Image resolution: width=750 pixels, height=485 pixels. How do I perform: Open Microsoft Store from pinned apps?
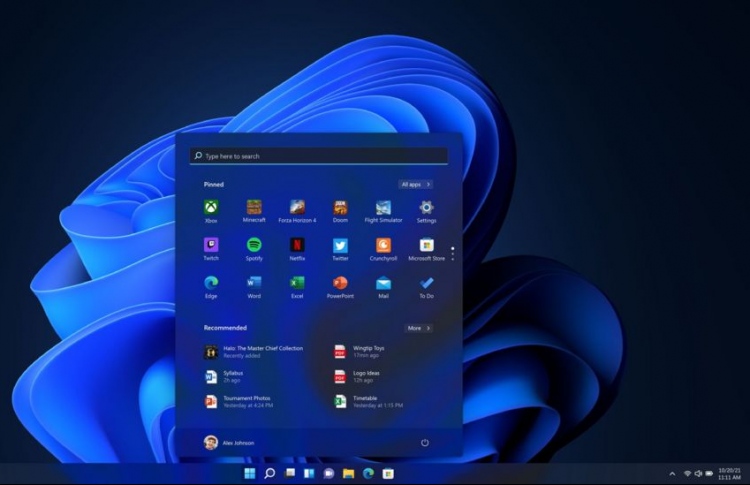426,245
